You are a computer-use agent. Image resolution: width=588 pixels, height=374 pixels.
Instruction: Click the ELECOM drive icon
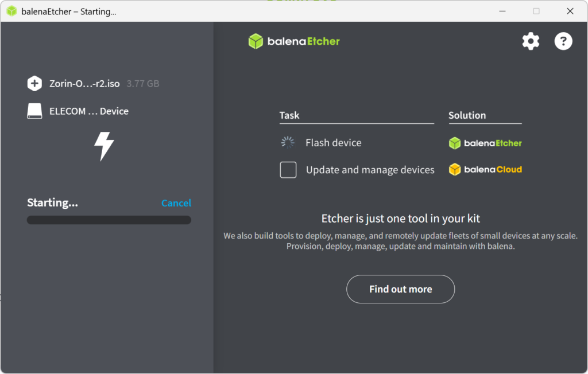[x=34, y=111]
